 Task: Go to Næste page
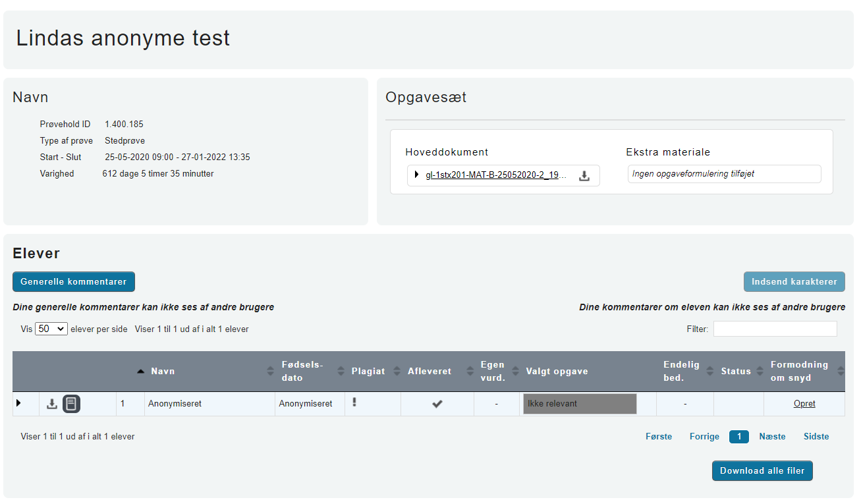[772, 436]
